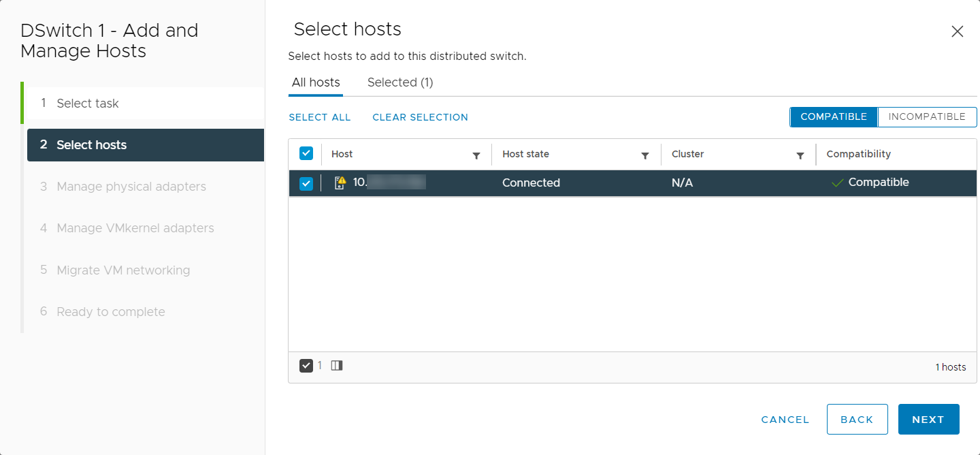Toggle the select-all checkbox in table header
Screen dimensions: 980x455
click(306, 154)
